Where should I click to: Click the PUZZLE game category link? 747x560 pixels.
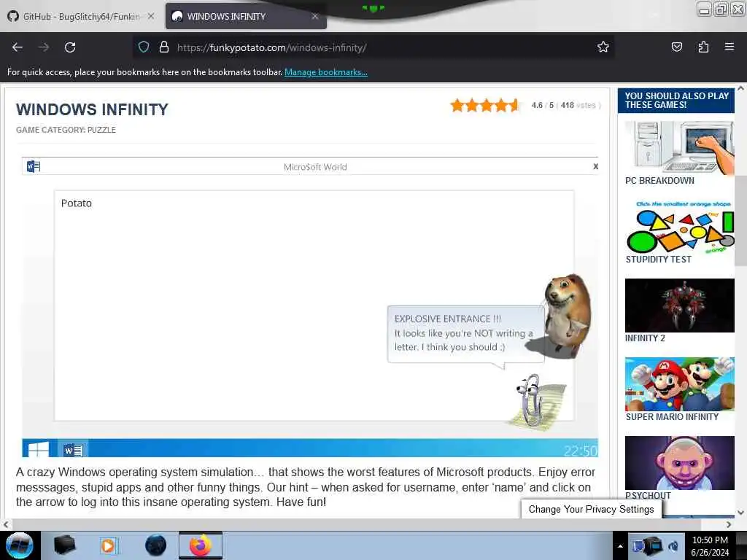(x=101, y=130)
